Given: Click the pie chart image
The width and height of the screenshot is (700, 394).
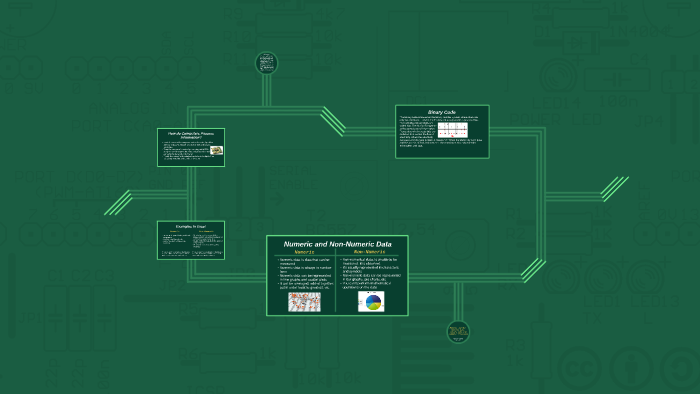Looking at the screenshot, I should tap(371, 302).
